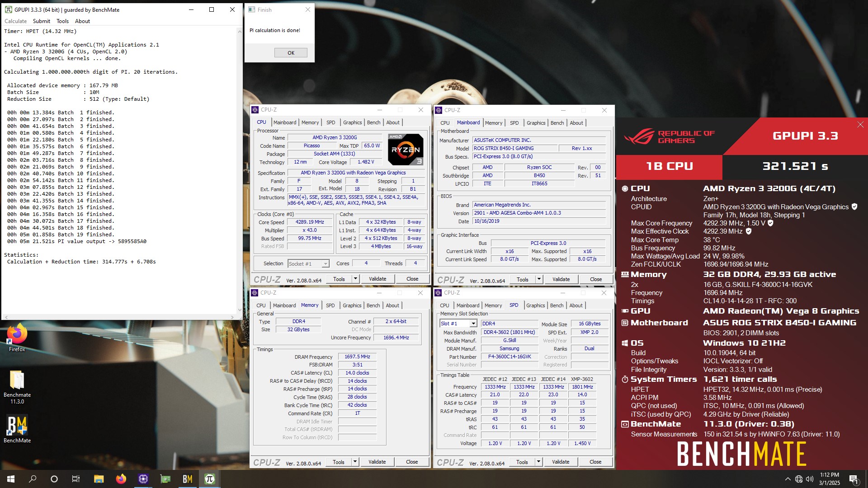Open Graphics tab in CPU-Z Mainboard window
Viewport: 868px width, 488px height.
[536, 123]
